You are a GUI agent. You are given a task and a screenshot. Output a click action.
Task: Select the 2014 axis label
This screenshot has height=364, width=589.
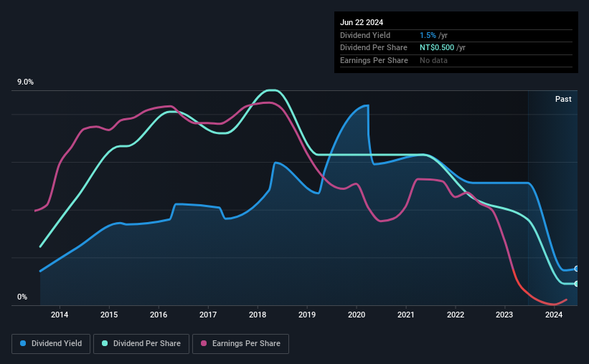tap(60, 315)
